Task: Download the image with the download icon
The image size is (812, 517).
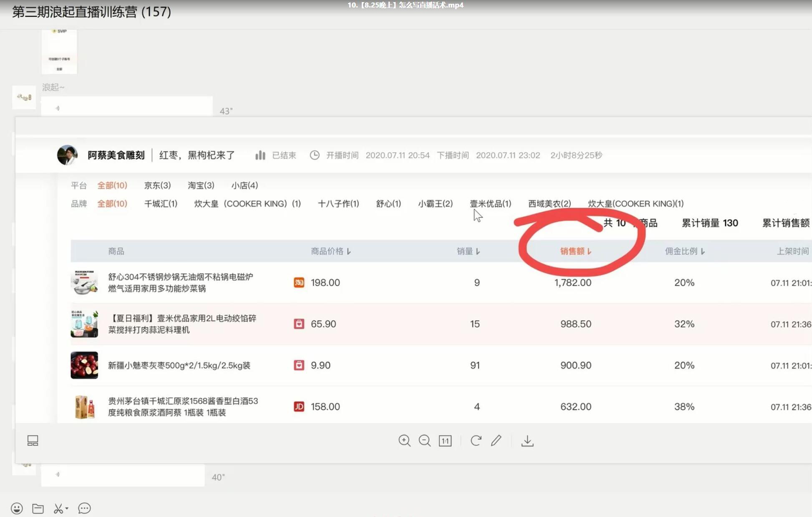Action: (527, 441)
